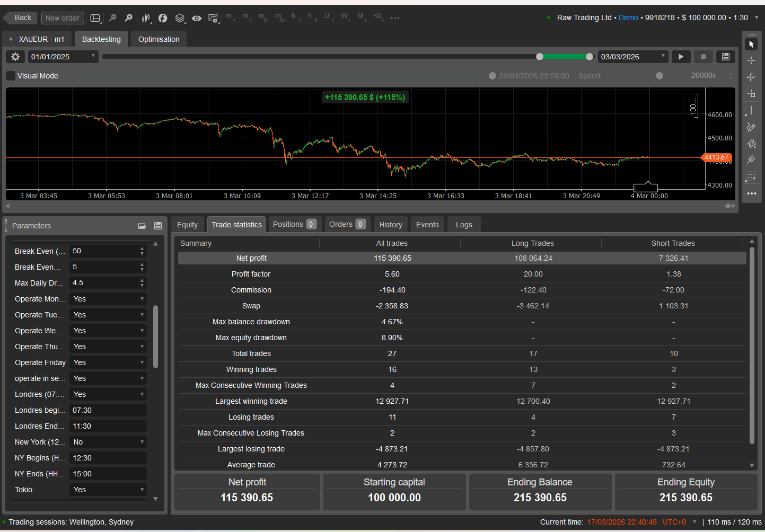Open the Equity tab
The image size is (765, 532).
click(187, 225)
